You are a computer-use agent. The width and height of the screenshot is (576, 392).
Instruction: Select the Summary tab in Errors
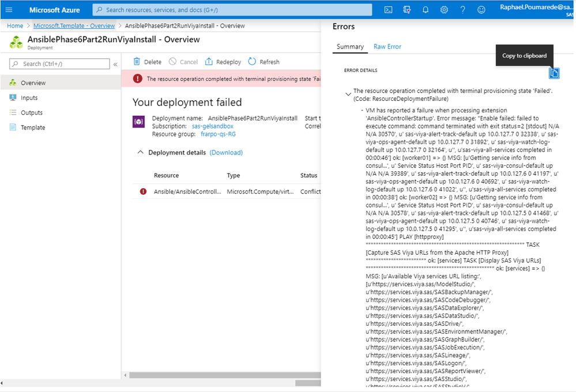[x=350, y=47]
